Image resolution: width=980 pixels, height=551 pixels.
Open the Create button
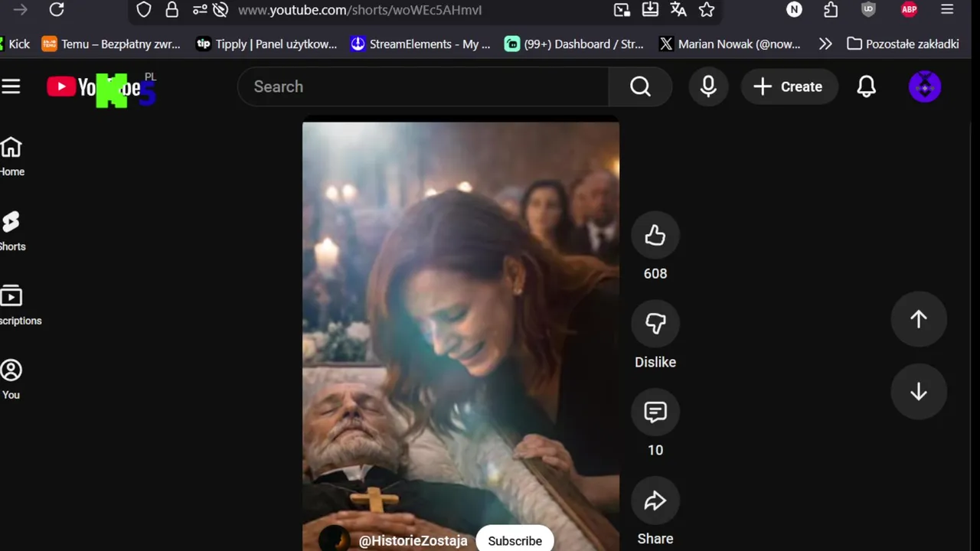tap(789, 86)
